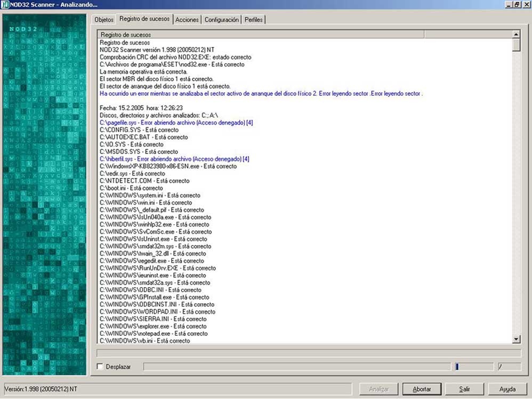Click the C:\WINDOWS\regedit.exe log line

coord(152,261)
